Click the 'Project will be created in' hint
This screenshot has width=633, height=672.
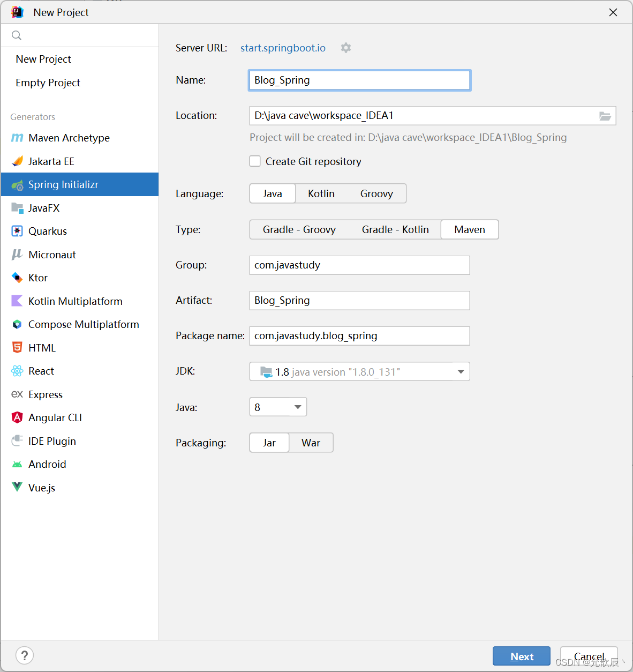(x=408, y=138)
